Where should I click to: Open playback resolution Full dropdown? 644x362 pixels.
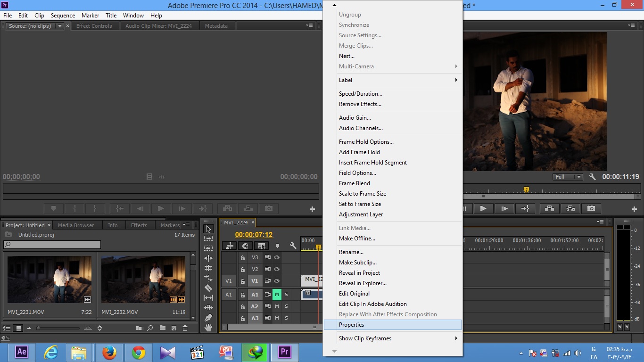(568, 177)
